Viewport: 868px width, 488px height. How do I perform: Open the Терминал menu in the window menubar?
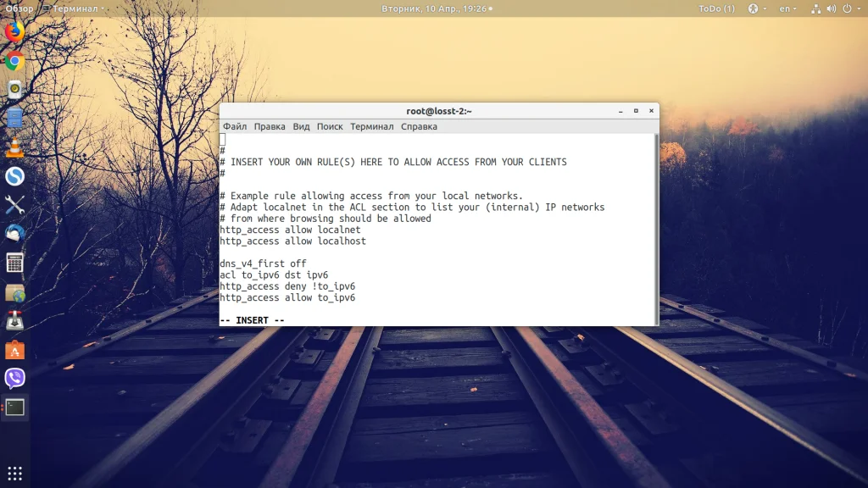[x=371, y=126]
